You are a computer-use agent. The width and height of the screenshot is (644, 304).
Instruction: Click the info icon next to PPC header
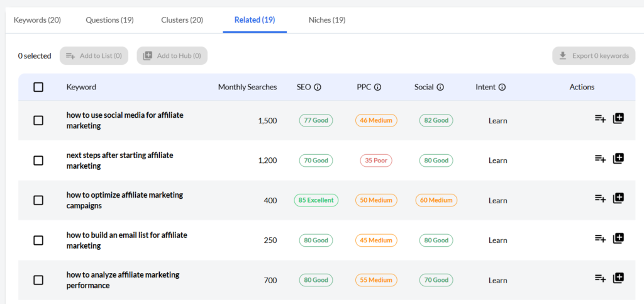pyautogui.click(x=377, y=87)
